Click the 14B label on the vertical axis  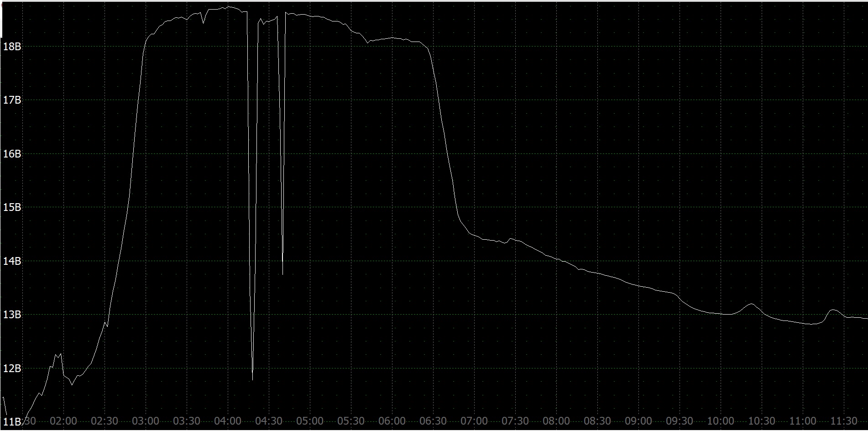pos(12,261)
